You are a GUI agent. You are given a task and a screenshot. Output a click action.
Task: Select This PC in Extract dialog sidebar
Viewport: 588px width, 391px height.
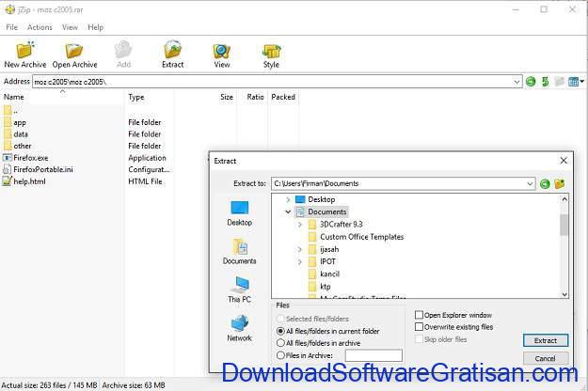239,289
